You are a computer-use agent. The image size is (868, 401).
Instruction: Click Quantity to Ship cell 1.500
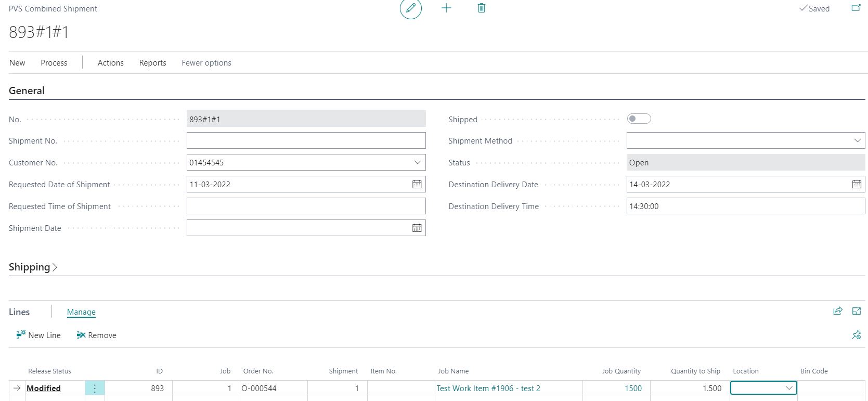click(x=690, y=388)
